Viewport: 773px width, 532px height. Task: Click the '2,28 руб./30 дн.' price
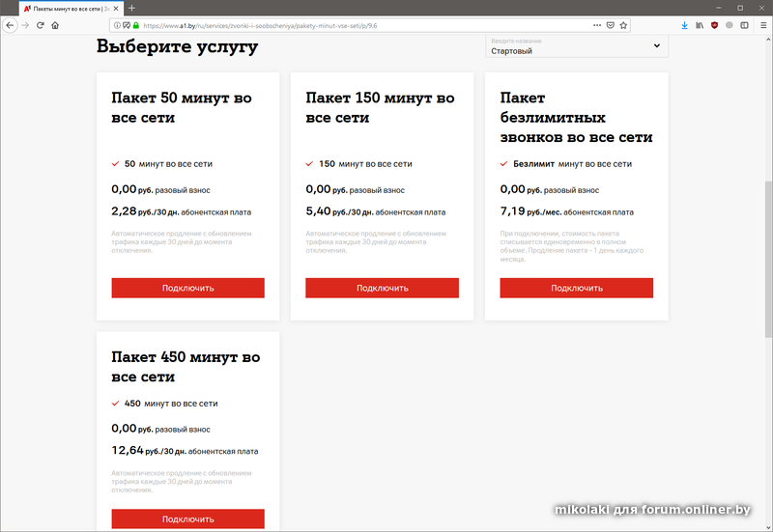click(x=145, y=211)
